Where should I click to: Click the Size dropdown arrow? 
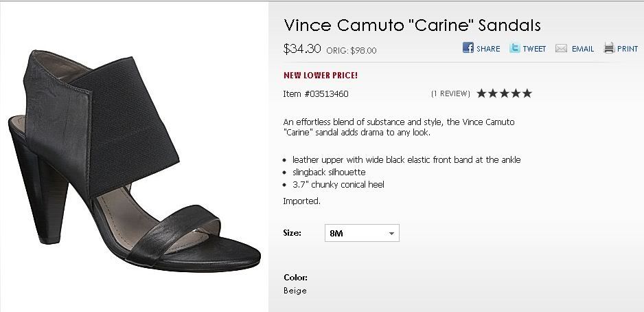click(391, 234)
